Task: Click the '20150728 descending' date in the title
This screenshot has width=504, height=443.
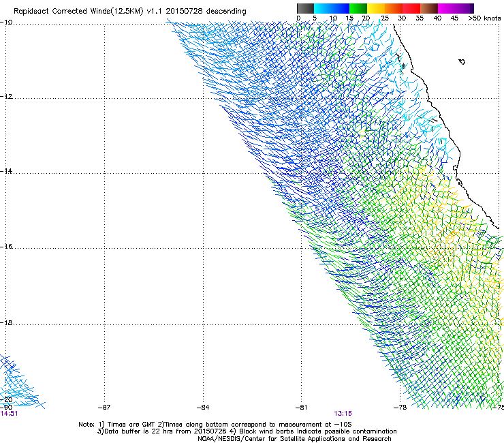Action: [206, 12]
